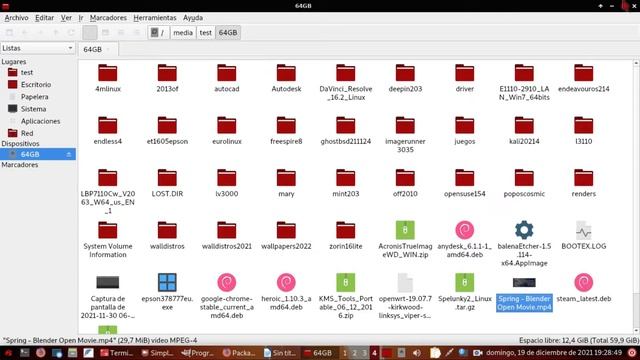640x360 pixels.
Task: Select the Captura de pantalla image thumbnail
Action: (108, 282)
